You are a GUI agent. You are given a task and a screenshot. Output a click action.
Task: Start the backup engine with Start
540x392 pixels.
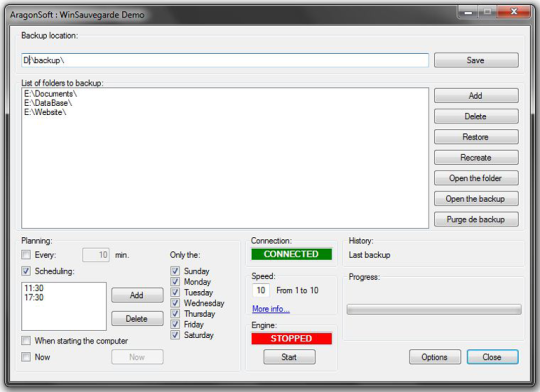coord(289,357)
